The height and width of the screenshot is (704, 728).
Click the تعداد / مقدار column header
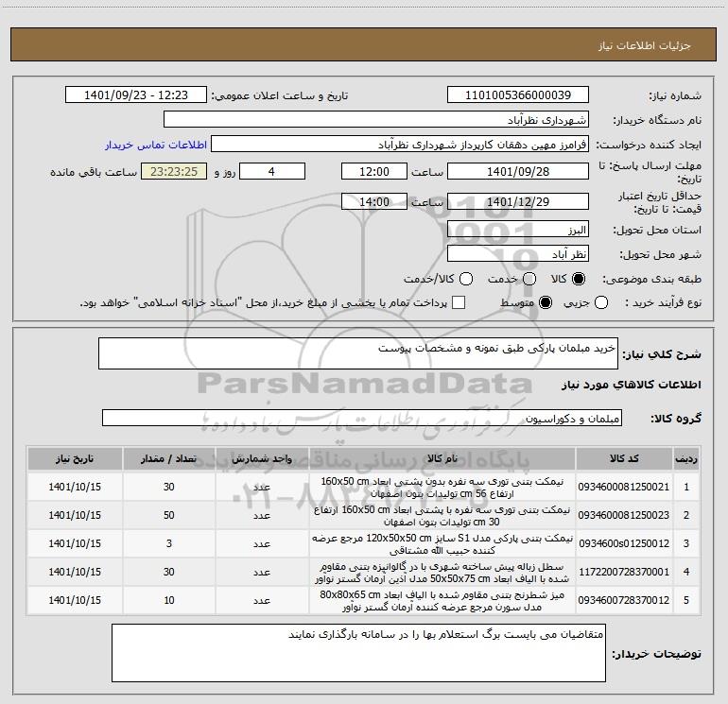[x=169, y=458]
